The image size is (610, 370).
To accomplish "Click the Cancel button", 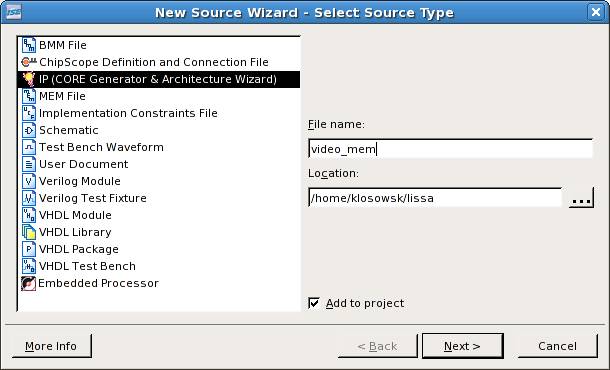I will pos(557,346).
